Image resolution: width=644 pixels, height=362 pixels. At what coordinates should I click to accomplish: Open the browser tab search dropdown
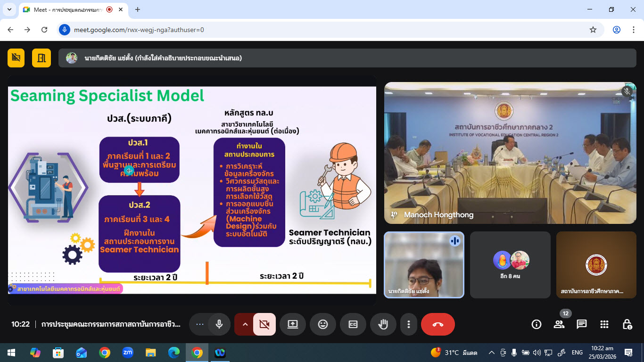point(9,9)
